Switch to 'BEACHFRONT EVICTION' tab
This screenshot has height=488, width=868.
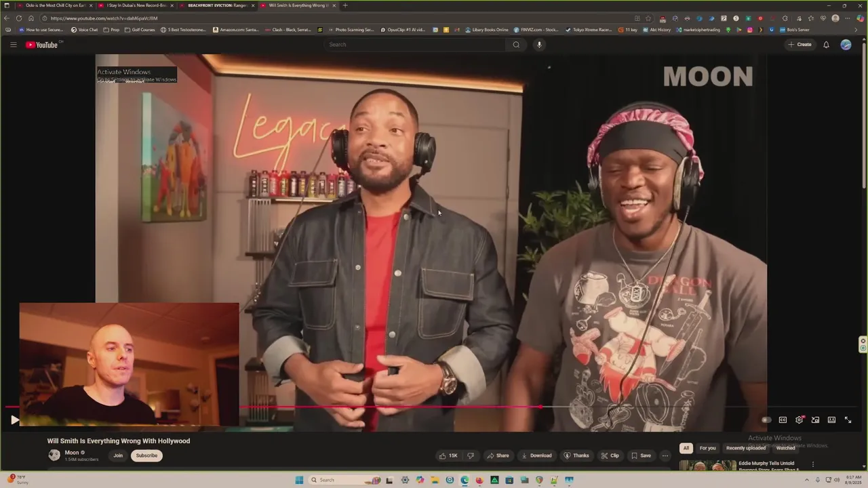click(x=216, y=5)
